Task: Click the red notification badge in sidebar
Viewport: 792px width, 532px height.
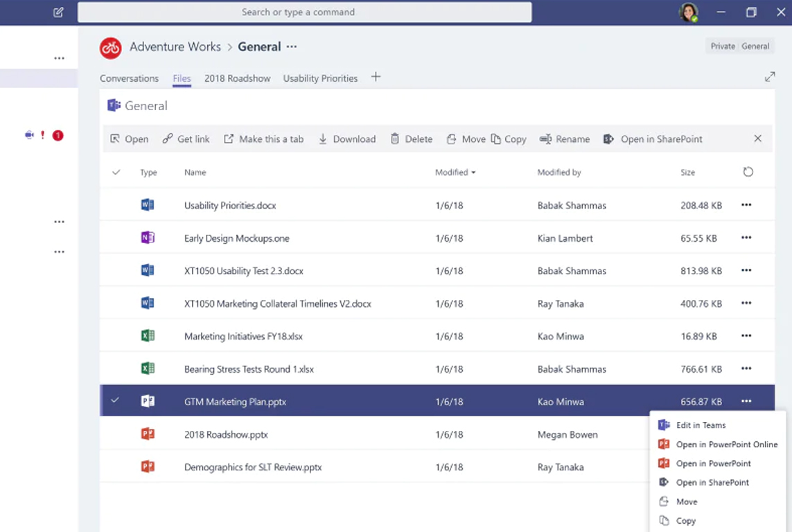Action: (58, 135)
